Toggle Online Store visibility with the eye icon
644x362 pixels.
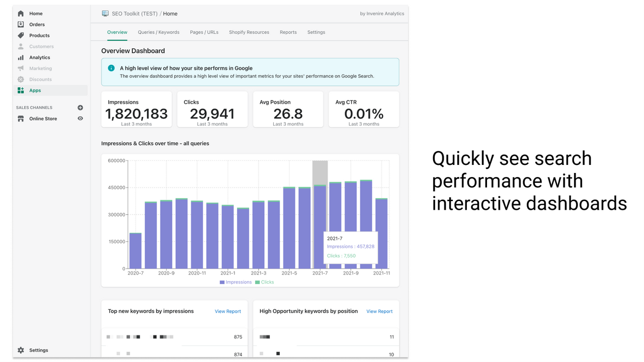79,118
